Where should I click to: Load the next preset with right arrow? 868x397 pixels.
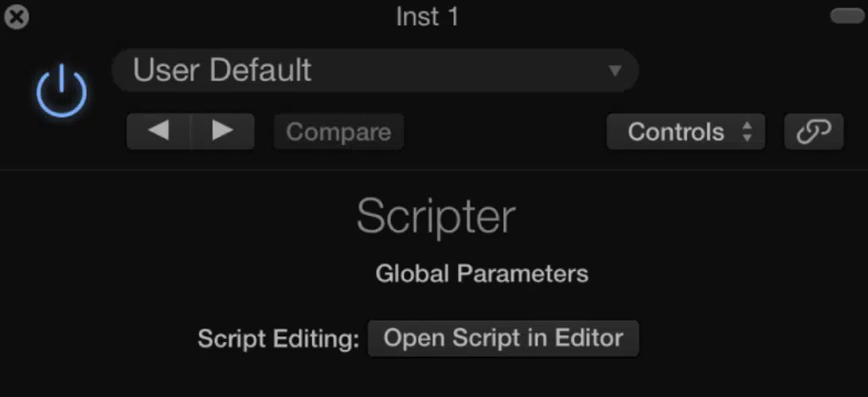pyautogui.click(x=222, y=132)
